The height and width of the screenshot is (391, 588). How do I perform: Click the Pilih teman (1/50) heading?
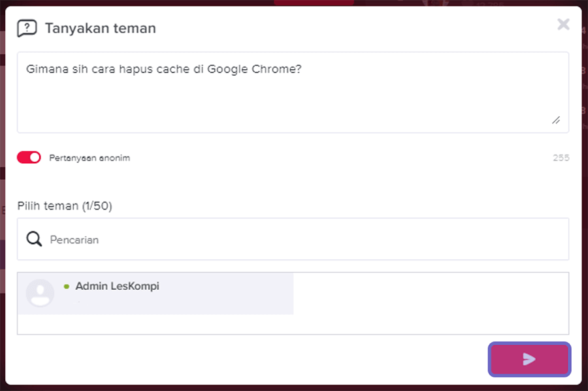tap(65, 206)
